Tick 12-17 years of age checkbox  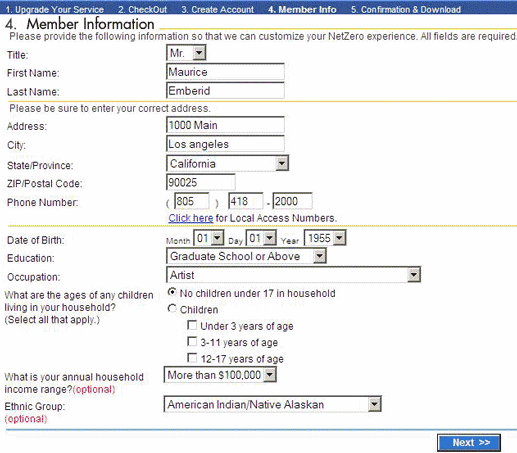pyautogui.click(x=192, y=358)
